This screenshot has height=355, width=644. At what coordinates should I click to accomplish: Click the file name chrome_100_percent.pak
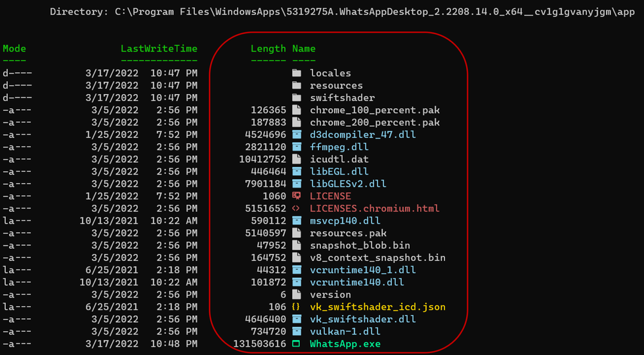(375, 110)
